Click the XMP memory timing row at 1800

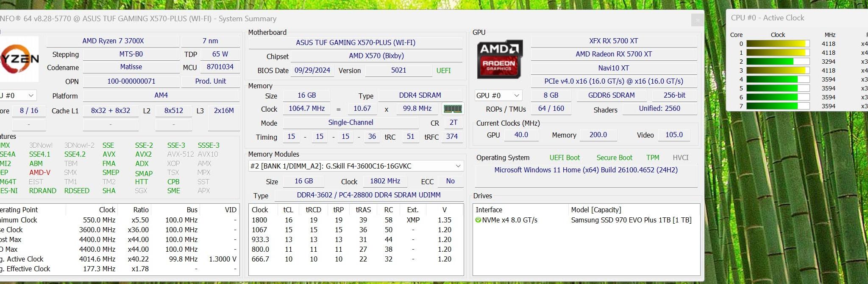(356, 220)
